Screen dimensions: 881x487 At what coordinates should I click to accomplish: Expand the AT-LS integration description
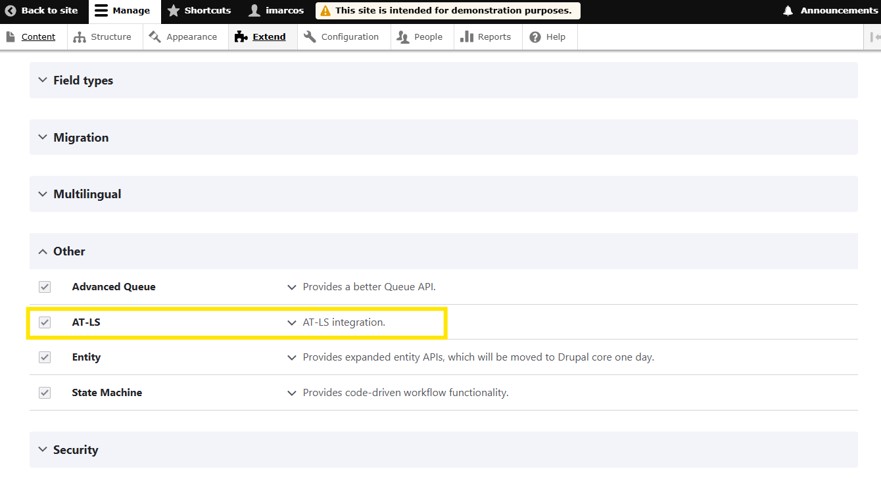[x=292, y=323]
